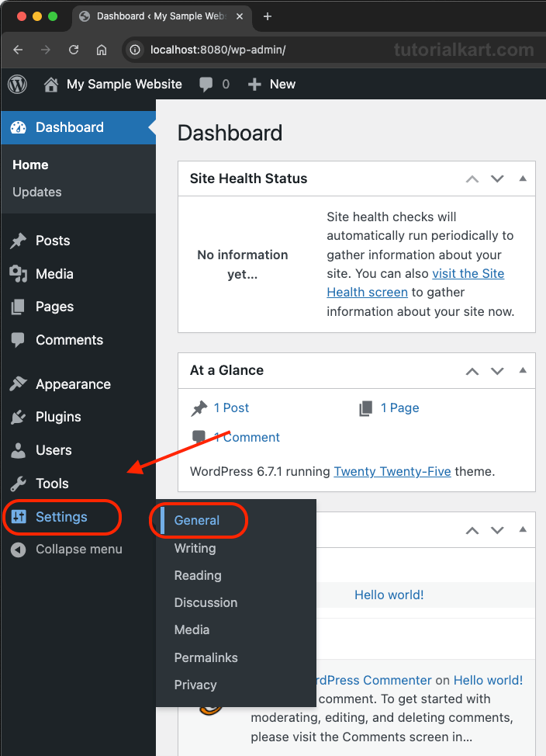Click the WordPress logo in admin bar
The height and width of the screenshot is (756, 546).
click(17, 85)
